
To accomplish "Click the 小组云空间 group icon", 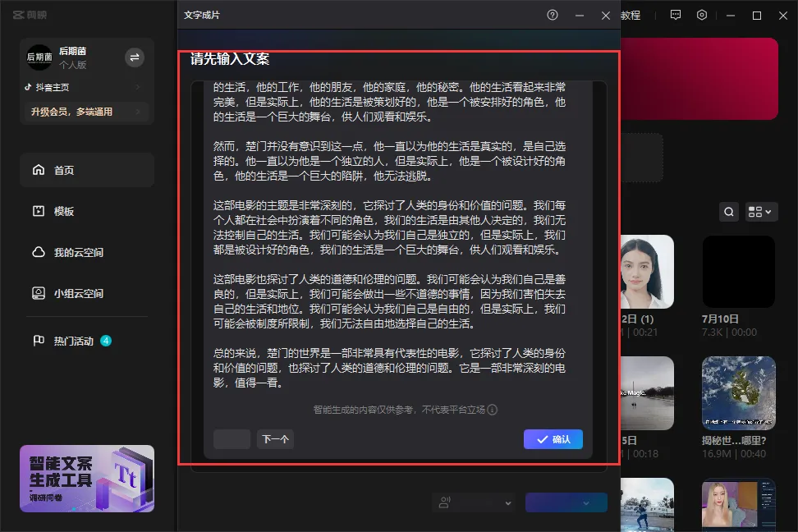I will (x=39, y=294).
